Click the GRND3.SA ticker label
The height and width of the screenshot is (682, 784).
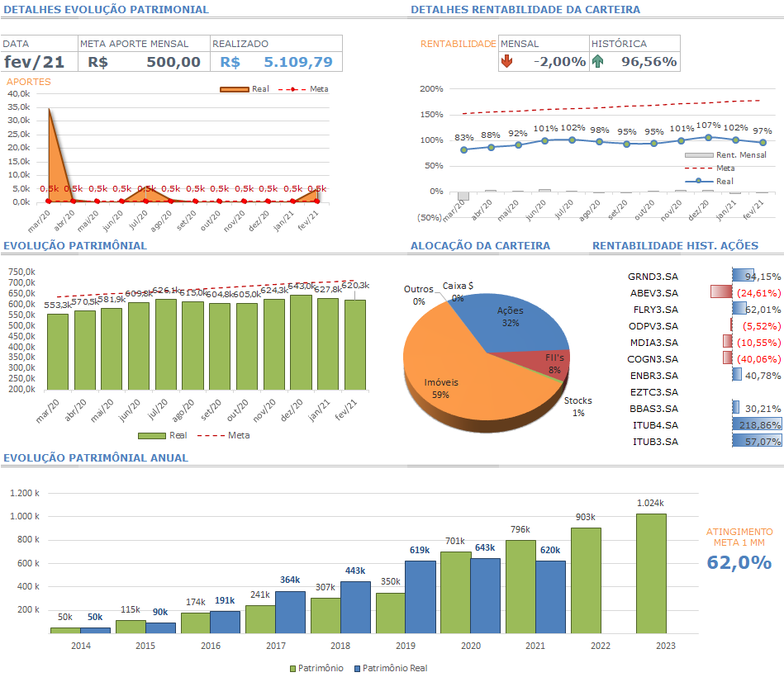[653, 277]
